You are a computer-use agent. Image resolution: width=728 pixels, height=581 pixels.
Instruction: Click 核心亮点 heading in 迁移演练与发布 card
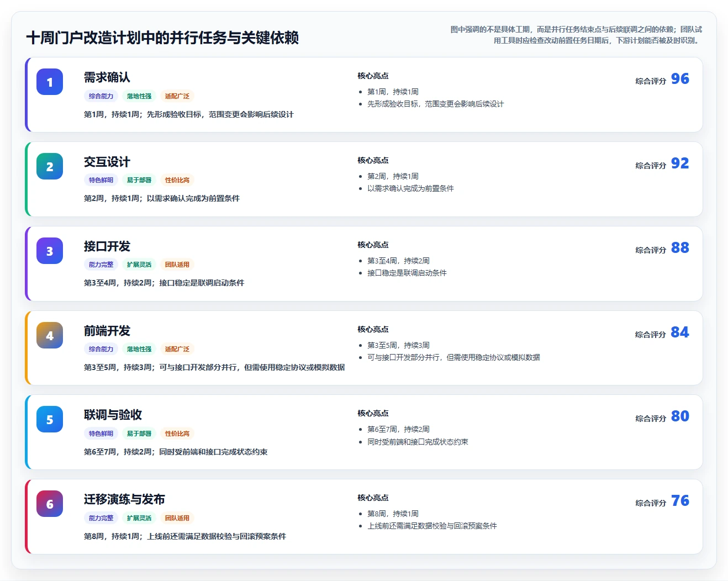tap(373, 498)
